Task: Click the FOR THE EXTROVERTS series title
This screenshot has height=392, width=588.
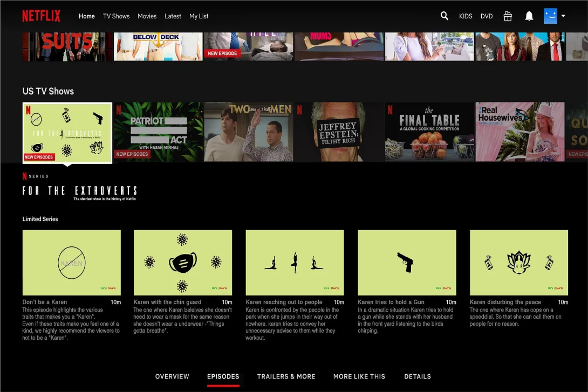Action: coord(79,191)
